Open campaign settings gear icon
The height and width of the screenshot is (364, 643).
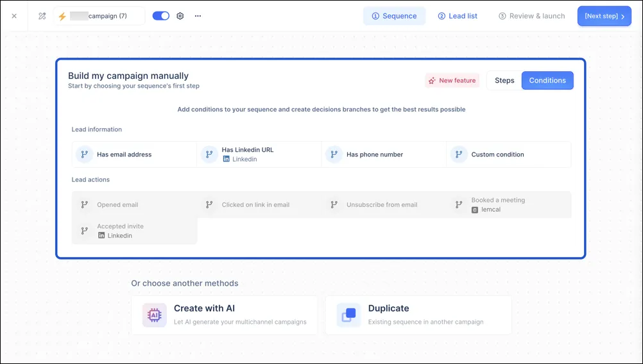[x=180, y=16]
